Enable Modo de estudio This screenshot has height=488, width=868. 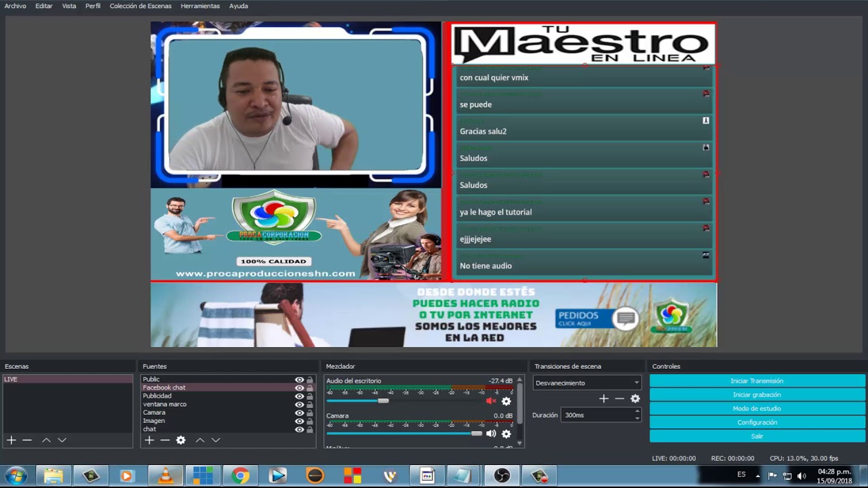(x=757, y=409)
